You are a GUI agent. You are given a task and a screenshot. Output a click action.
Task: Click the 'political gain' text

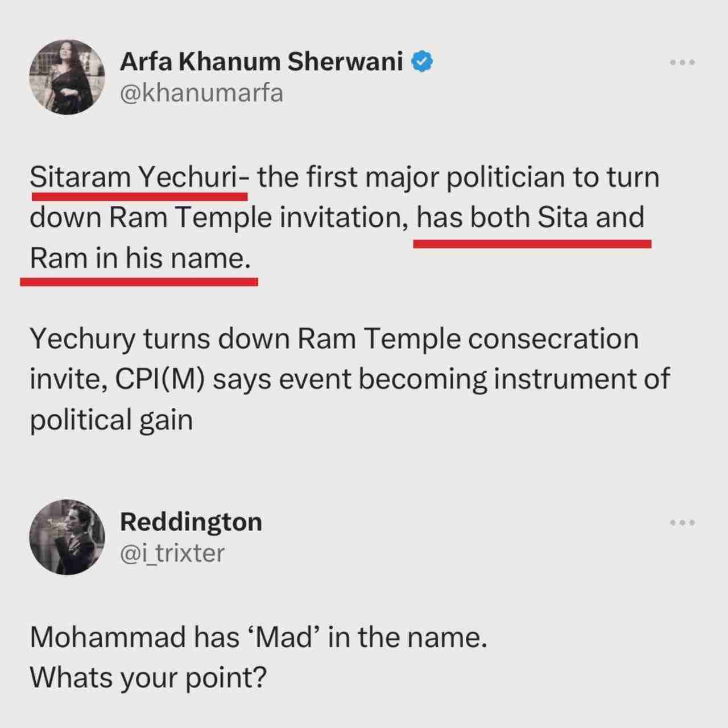tap(111, 420)
